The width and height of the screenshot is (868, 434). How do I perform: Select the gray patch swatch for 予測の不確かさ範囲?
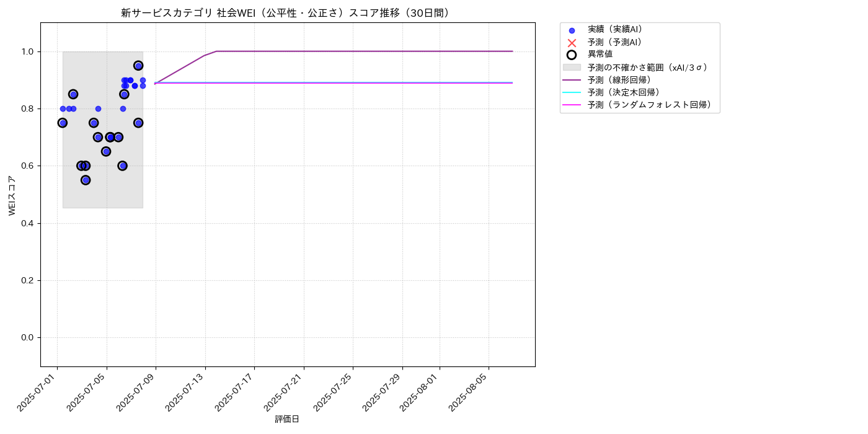coord(572,67)
